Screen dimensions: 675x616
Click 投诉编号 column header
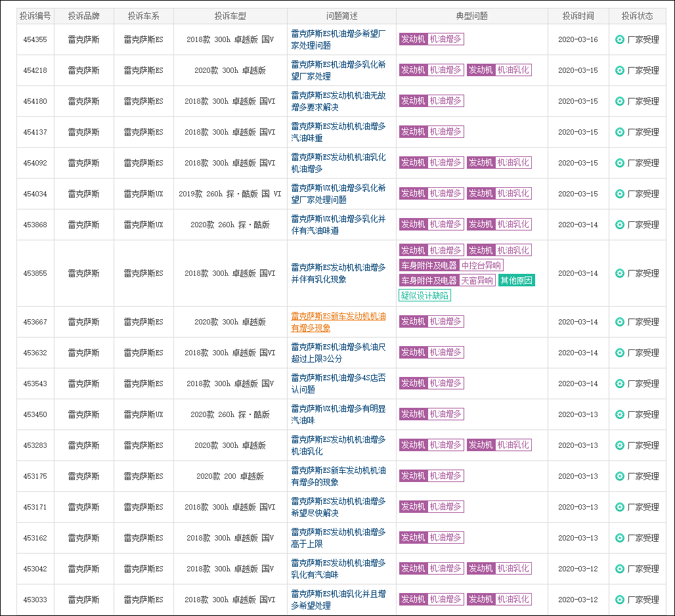pyautogui.click(x=35, y=16)
